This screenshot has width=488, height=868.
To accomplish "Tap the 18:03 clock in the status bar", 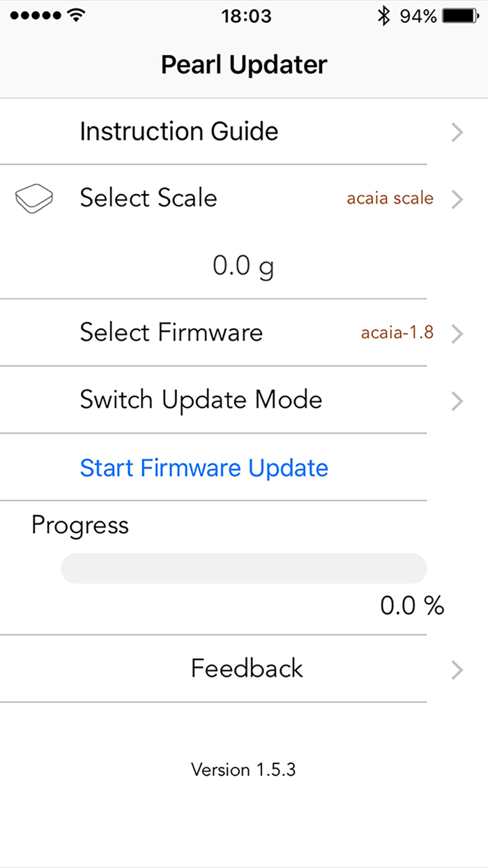I will click(245, 16).
